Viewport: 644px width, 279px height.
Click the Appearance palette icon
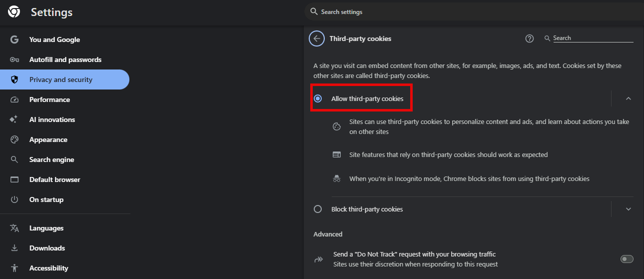point(14,139)
